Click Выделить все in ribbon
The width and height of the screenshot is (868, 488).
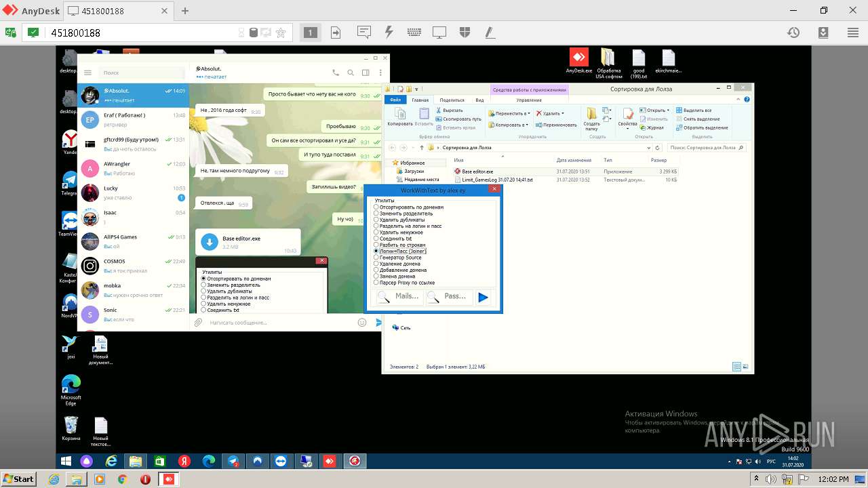click(x=693, y=110)
